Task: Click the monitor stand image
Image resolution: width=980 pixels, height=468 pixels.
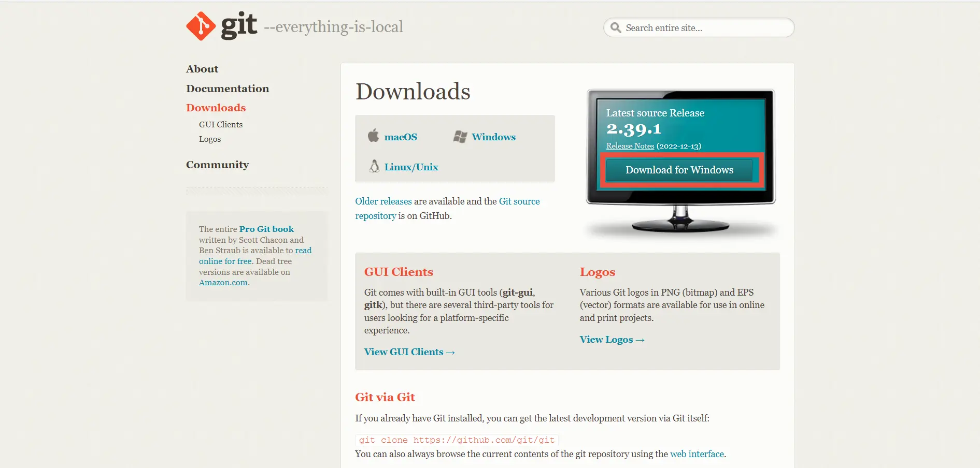Action: click(x=680, y=218)
